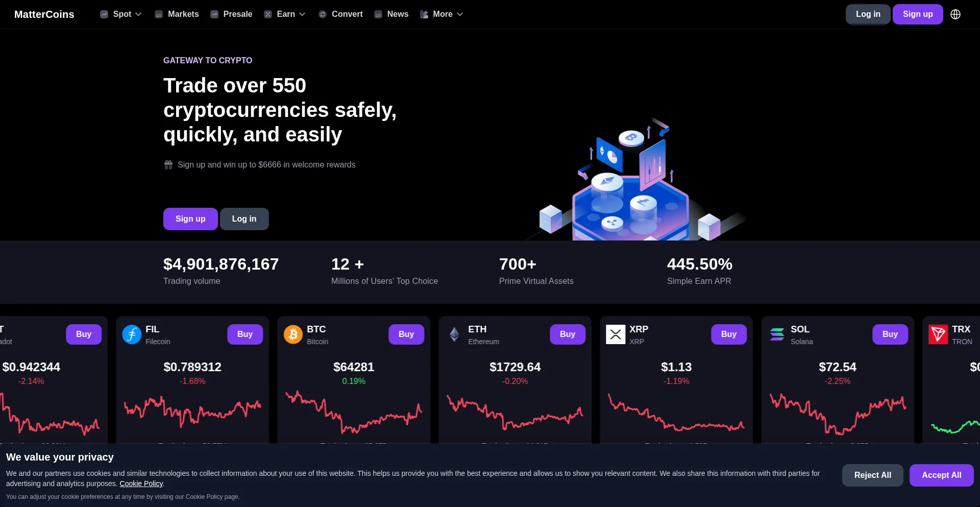Reject all cookies
980x507 pixels.
(x=872, y=475)
